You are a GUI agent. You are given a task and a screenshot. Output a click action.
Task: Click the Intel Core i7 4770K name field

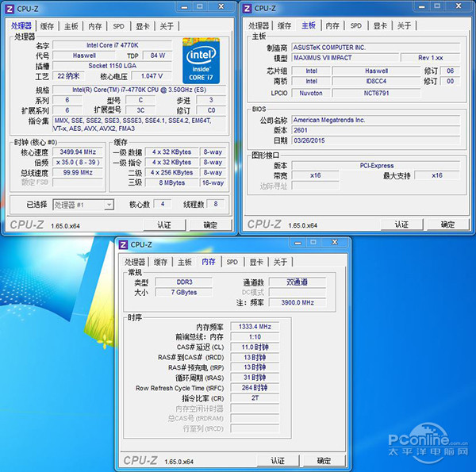pyautogui.click(x=113, y=45)
